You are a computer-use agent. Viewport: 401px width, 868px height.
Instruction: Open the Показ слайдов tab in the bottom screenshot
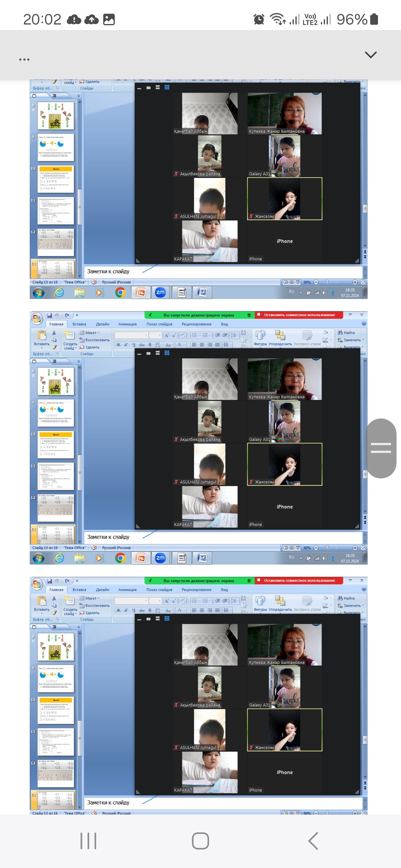[x=159, y=589]
